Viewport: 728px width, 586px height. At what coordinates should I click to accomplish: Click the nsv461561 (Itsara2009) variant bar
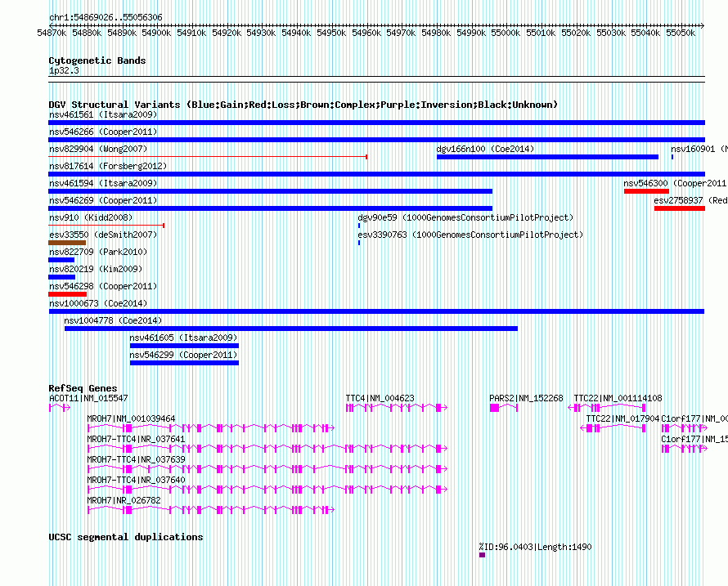376,123
